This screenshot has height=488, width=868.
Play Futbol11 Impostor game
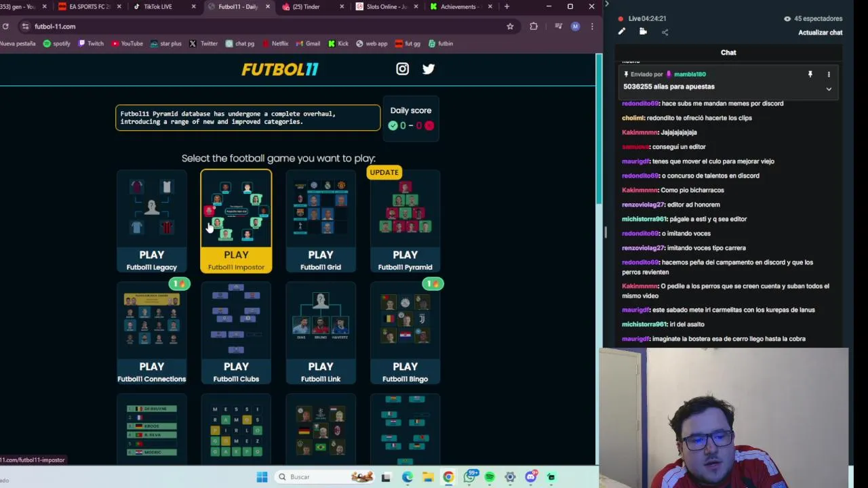click(x=236, y=222)
